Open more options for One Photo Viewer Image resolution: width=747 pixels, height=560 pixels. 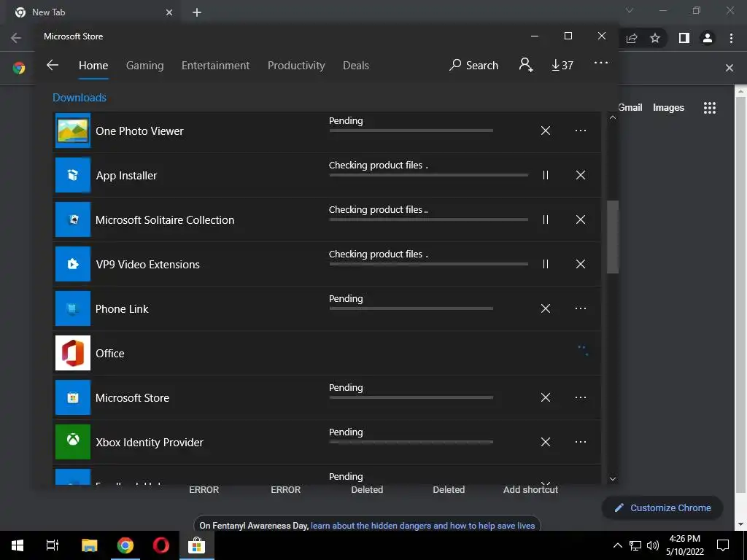click(x=580, y=131)
